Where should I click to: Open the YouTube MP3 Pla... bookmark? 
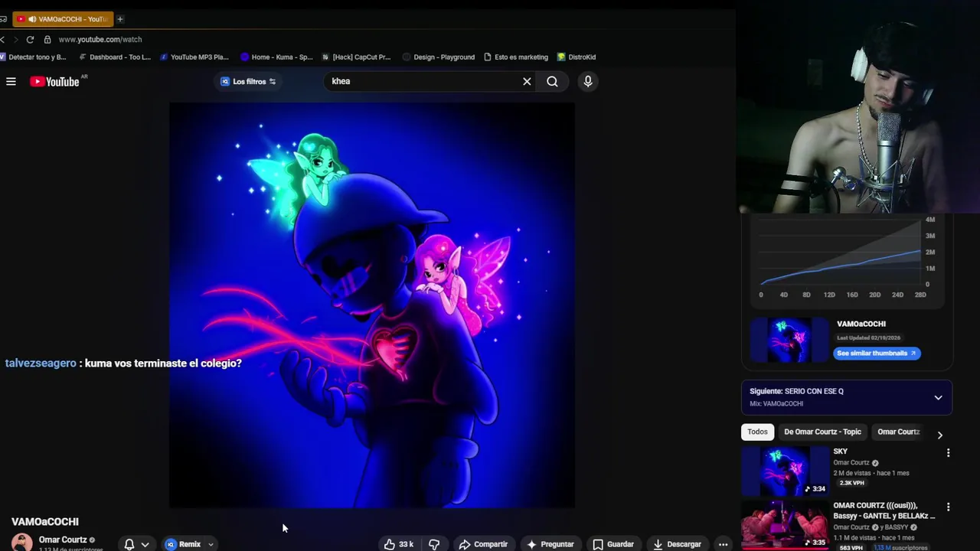coord(194,57)
